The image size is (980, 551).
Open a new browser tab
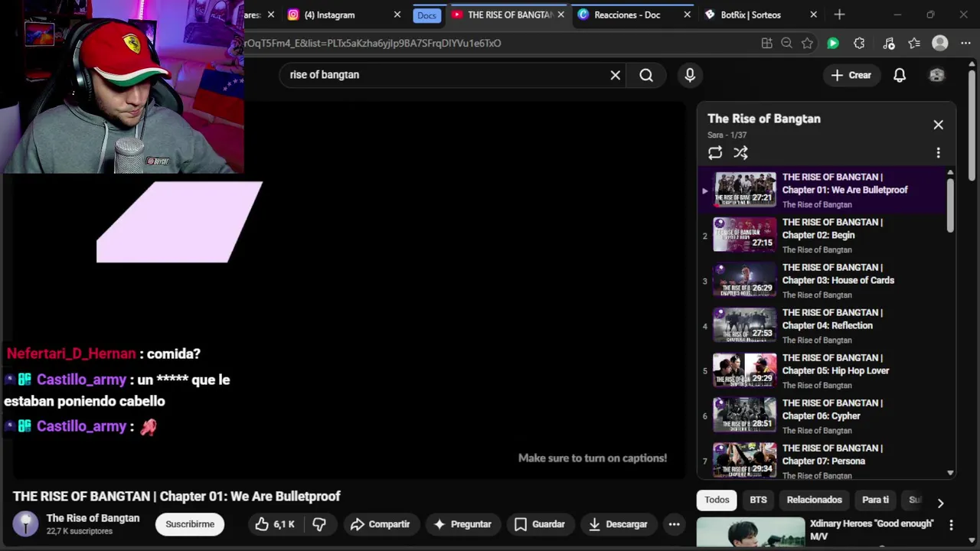tap(839, 15)
